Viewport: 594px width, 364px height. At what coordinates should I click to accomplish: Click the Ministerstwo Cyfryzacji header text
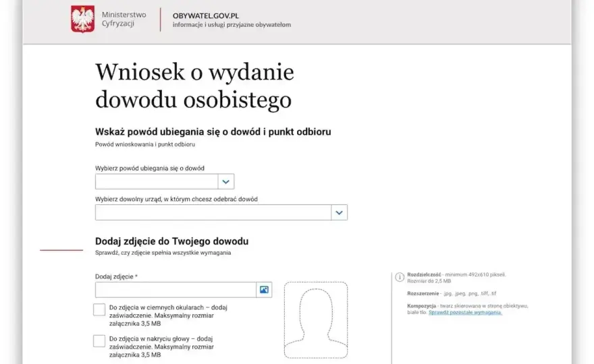coord(124,19)
